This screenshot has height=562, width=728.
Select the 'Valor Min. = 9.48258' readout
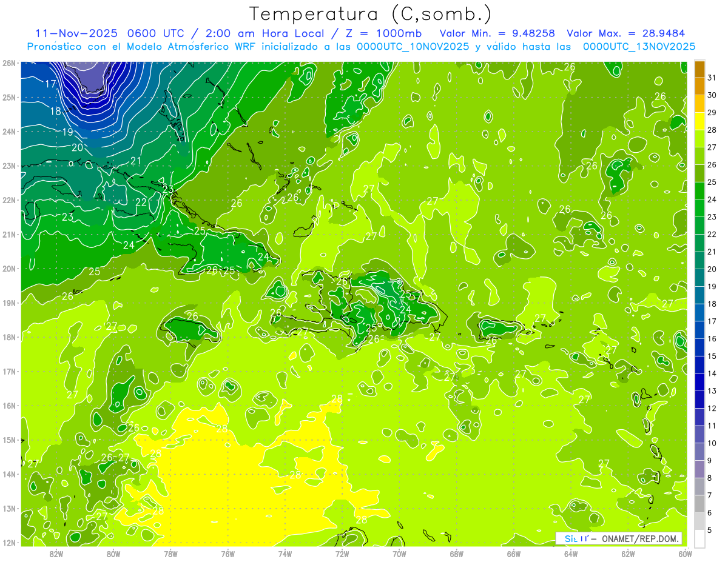click(498, 33)
